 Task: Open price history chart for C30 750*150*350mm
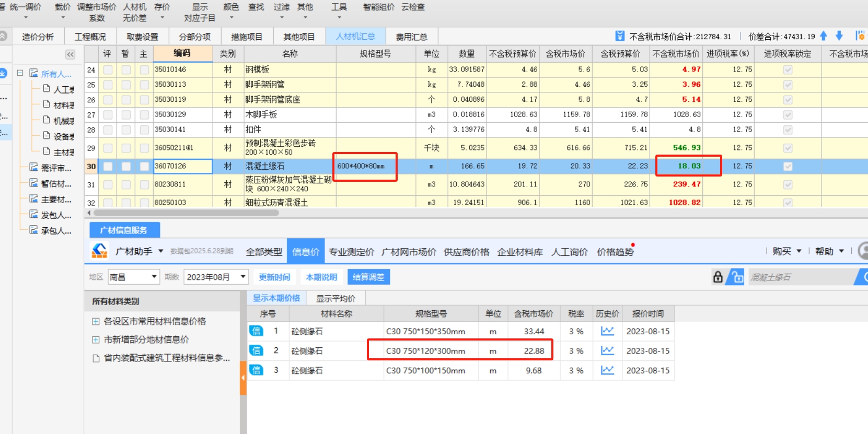pos(607,331)
